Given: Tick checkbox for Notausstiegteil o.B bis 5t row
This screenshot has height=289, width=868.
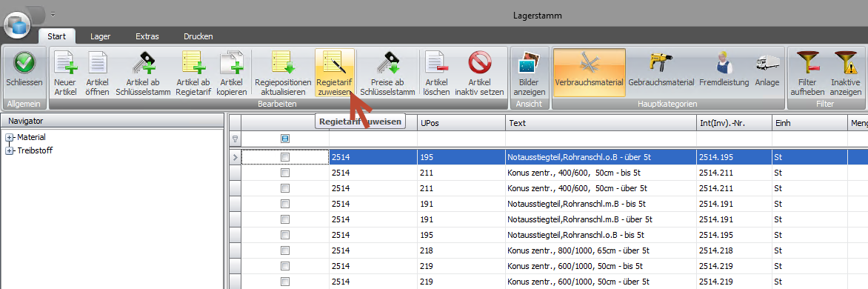Looking at the screenshot, I should (285, 235).
